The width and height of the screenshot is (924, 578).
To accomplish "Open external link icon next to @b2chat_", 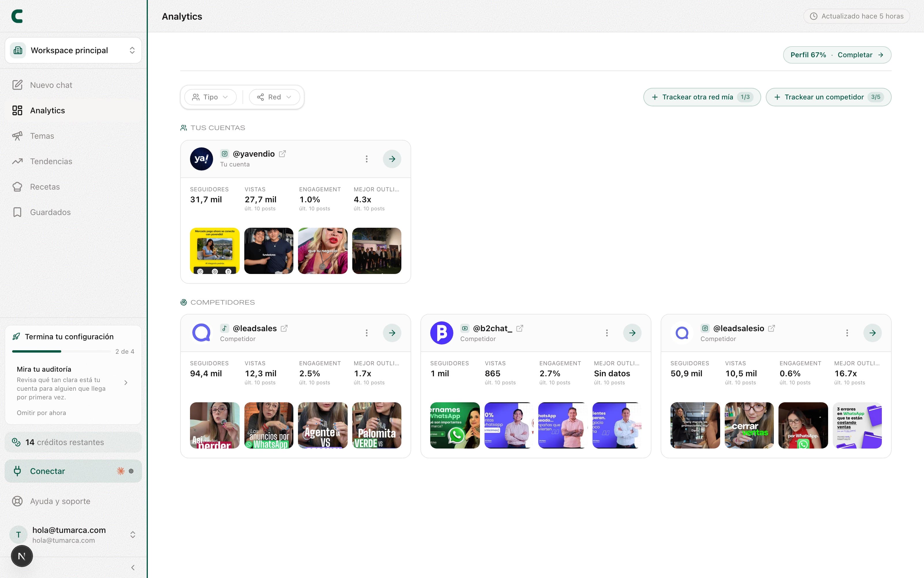I will pyautogui.click(x=520, y=328).
